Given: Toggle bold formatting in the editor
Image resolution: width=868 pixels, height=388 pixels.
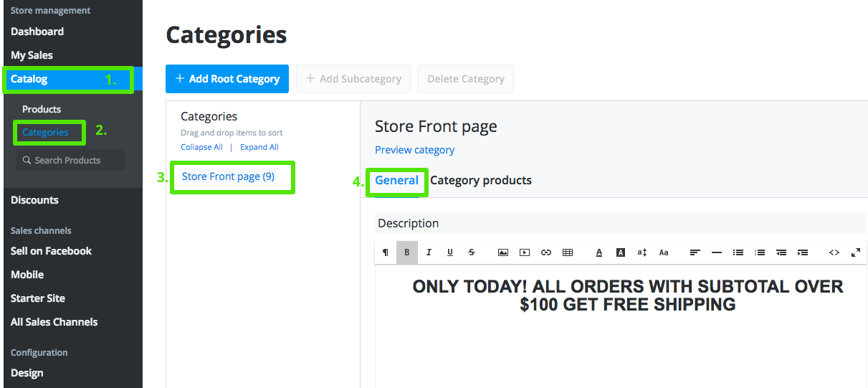Looking at the screenshot, I should click(407, 252).
